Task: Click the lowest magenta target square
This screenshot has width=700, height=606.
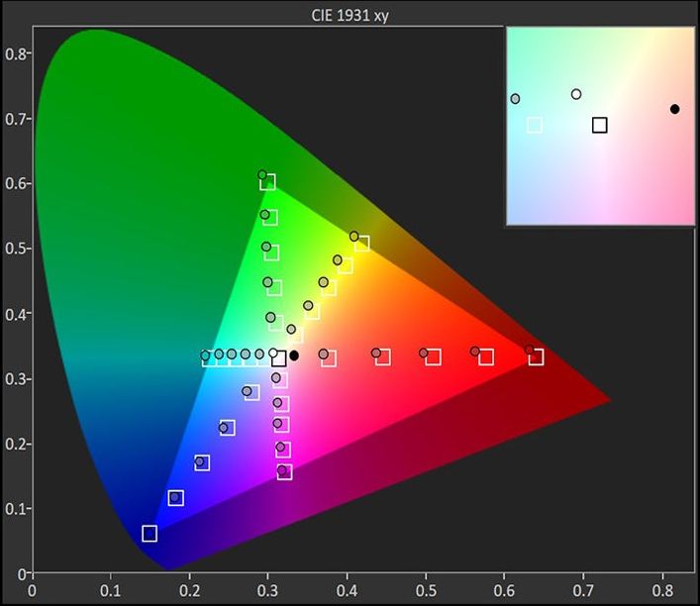Action: pos(285,471)
